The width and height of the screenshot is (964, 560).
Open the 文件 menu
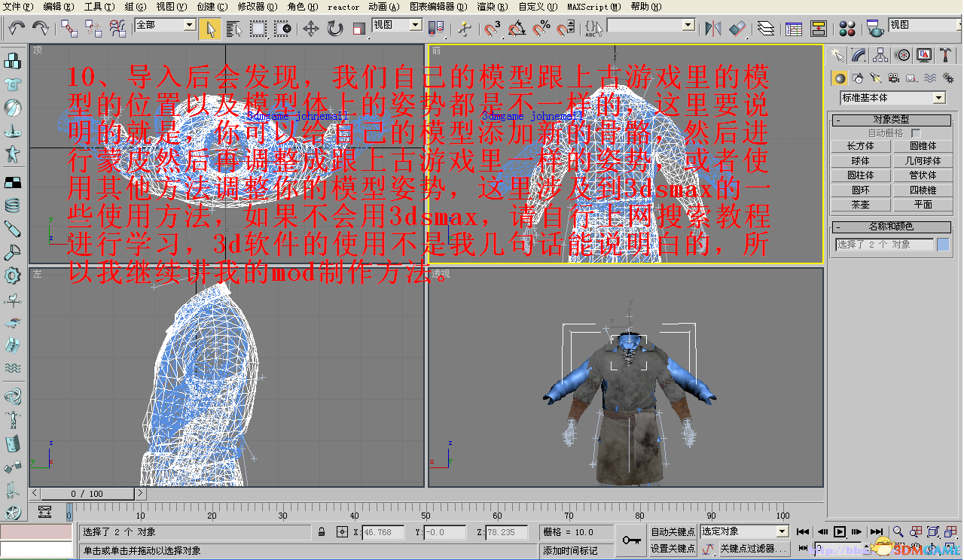[18, 7]
